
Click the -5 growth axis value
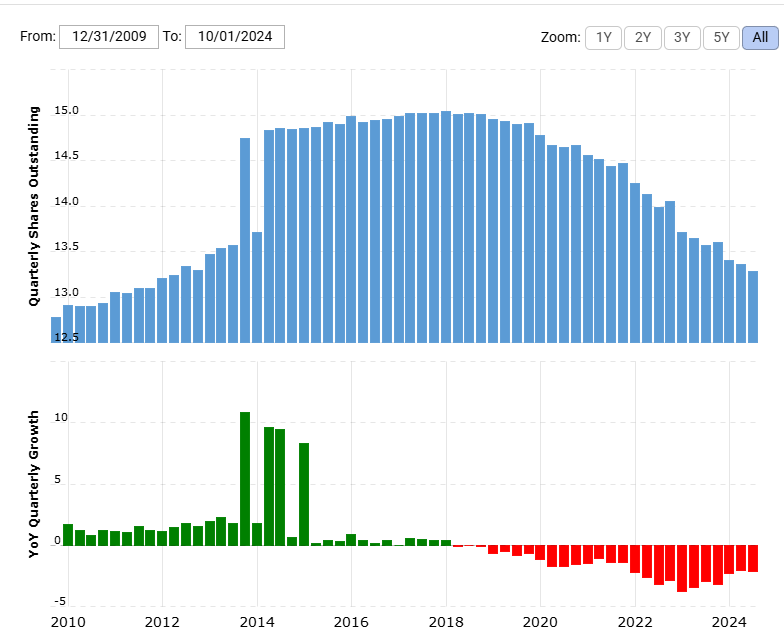[x=60, y=601]
